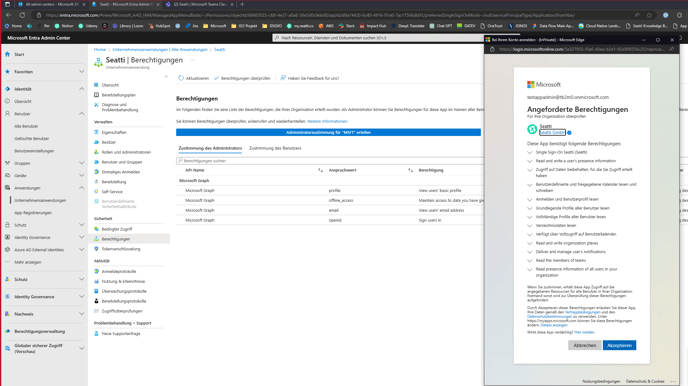Open Diagnose und Problembehandlung item
The image size is (688, 386).
click(119, 107)
